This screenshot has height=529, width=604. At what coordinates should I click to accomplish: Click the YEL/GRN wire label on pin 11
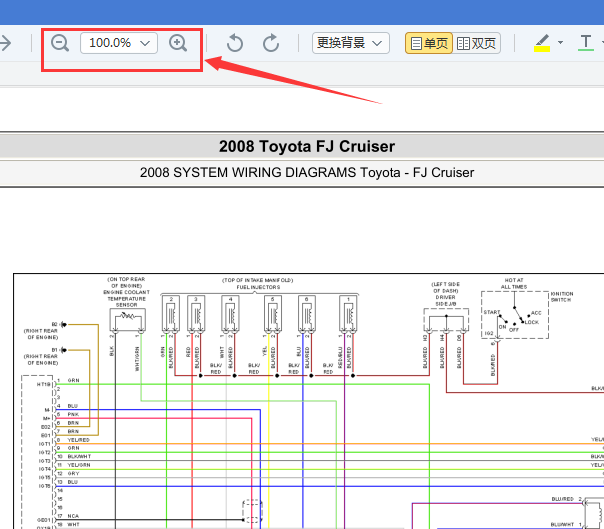(79, 465)
